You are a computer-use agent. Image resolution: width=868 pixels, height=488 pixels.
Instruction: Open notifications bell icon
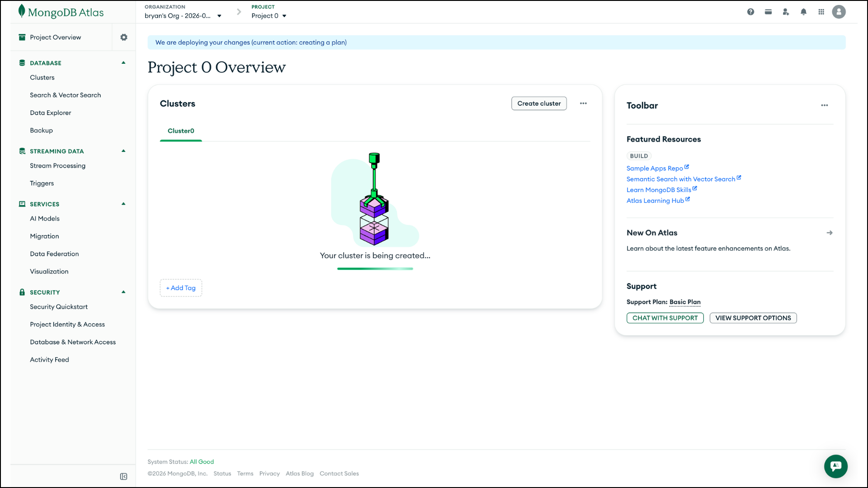803,12
